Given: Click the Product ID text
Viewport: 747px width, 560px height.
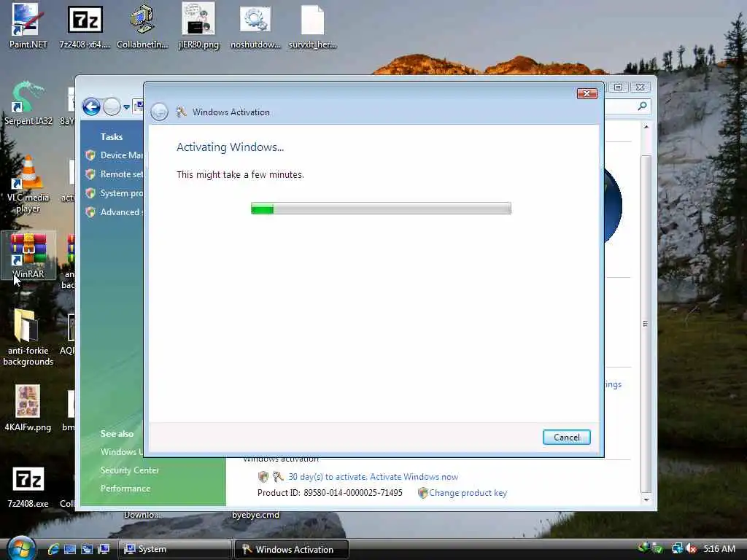Looking at the screenshot, I should [x=330, y=493].
